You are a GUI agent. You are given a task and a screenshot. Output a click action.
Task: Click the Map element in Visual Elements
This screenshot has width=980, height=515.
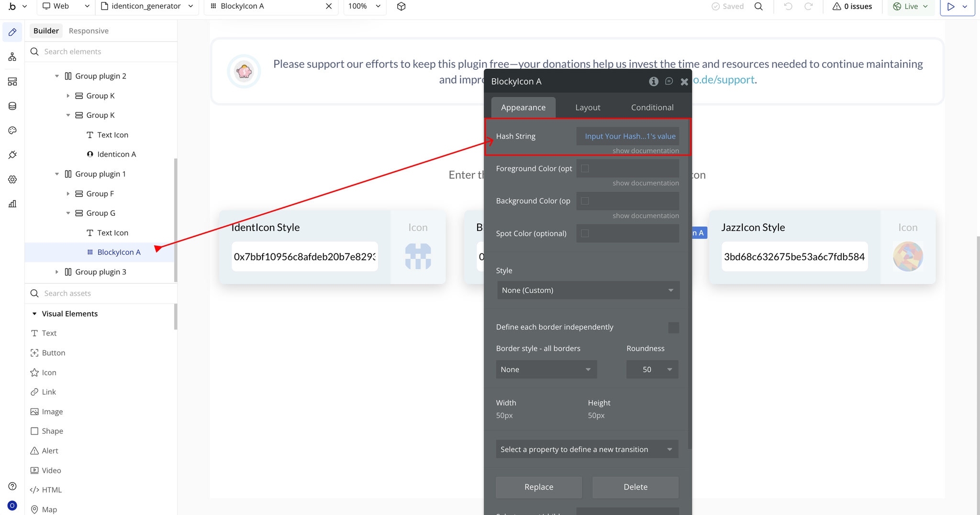44,509
